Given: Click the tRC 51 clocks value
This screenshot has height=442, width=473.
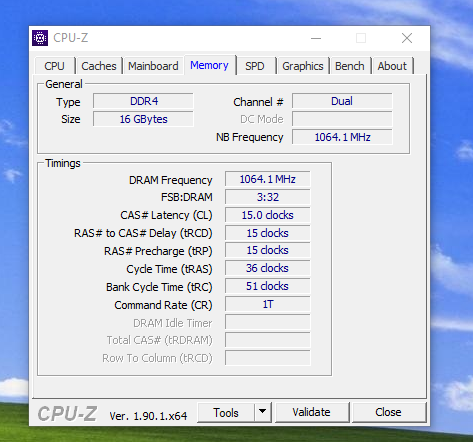Looking at the screenshot, I should (x=268, y=286).
